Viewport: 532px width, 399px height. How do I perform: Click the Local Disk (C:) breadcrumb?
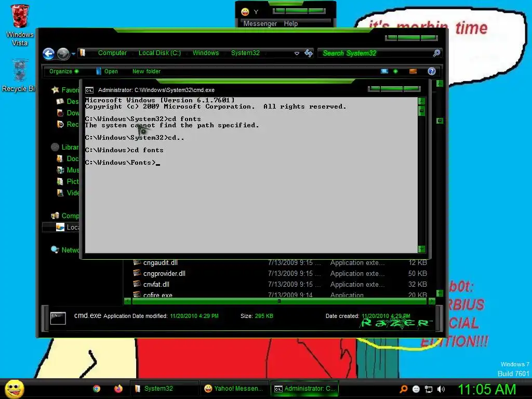click(159, 53)
